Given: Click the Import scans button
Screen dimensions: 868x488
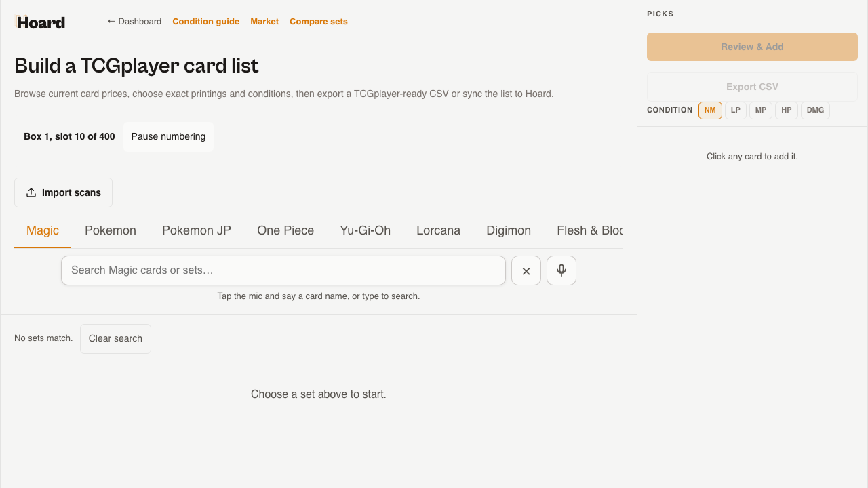Looking at the screenshot, I should (63, 192).
